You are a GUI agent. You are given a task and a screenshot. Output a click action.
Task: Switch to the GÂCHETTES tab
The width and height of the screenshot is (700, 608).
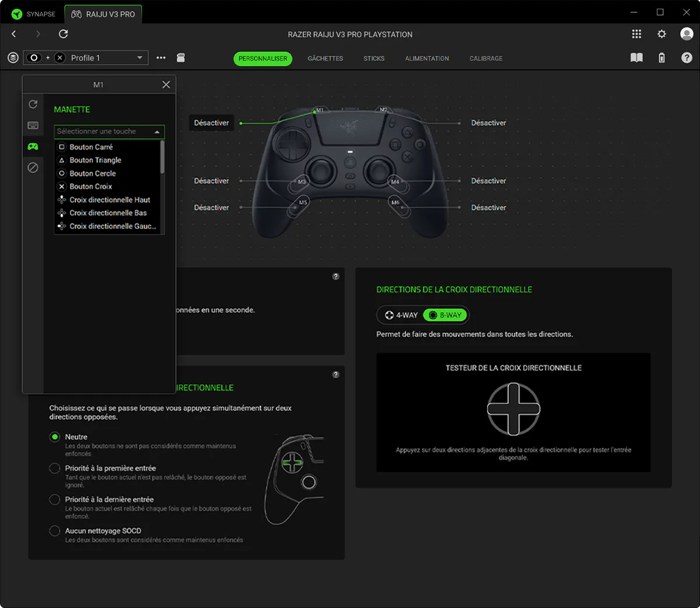click(x=325, y=58)
